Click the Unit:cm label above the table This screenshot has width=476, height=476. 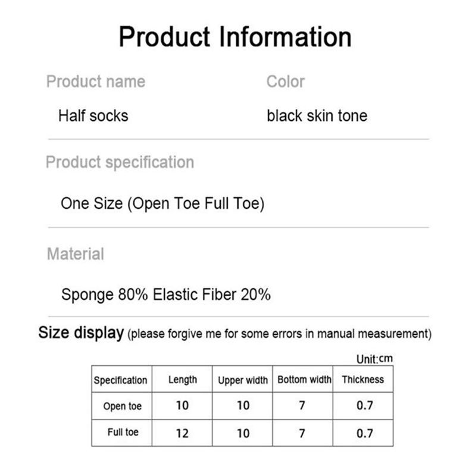pyautogui.click(x=374, y=359)
